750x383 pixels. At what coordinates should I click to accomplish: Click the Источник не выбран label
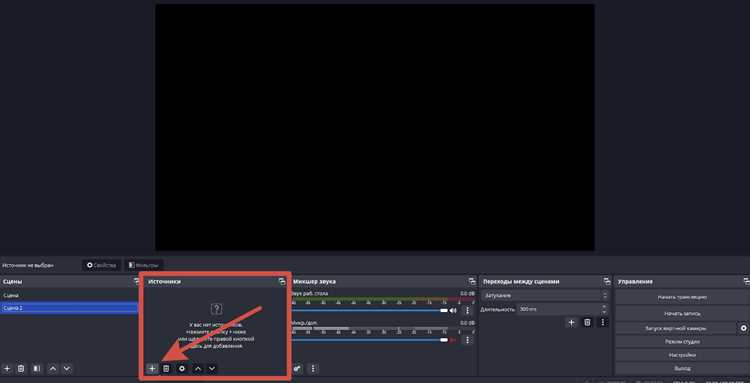pyautogui.click(x=28, y=265)
